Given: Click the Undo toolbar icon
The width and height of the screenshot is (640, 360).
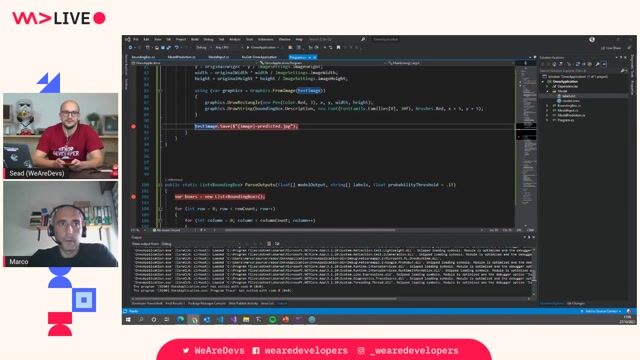Looking at the screenshot, I should pos(176,48).
